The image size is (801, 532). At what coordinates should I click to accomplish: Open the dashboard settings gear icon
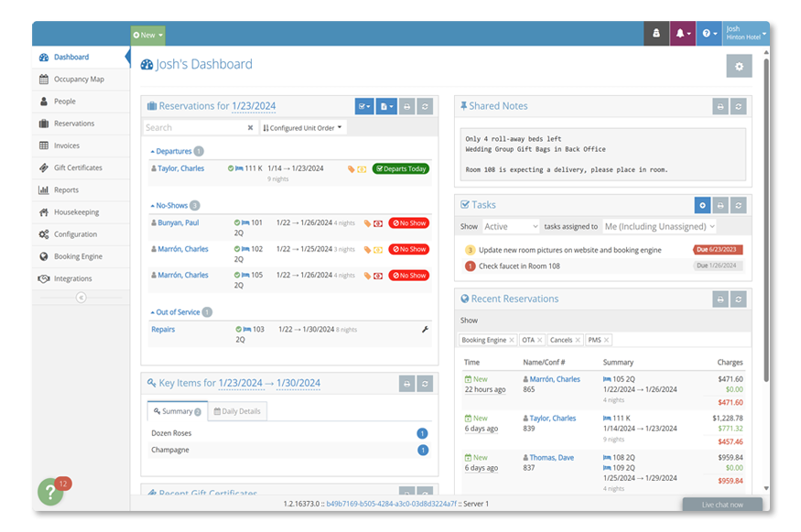click(739, 66)
